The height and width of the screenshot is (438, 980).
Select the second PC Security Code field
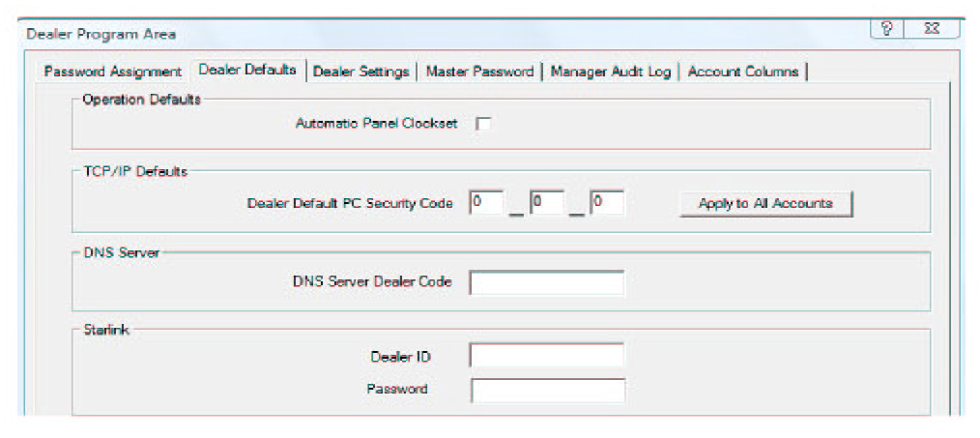[547, 203]
